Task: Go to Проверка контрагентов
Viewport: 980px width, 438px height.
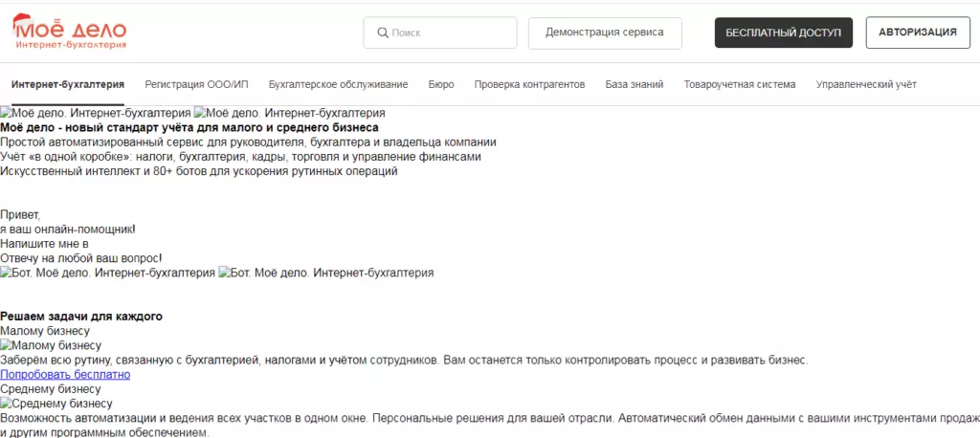Action: click(529, 84)
